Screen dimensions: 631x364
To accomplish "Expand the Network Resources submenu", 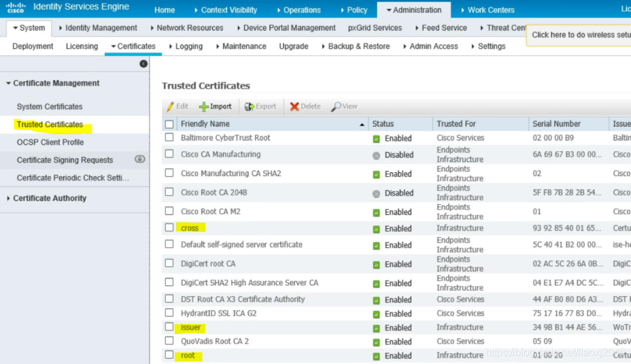I will pos(187,28).
